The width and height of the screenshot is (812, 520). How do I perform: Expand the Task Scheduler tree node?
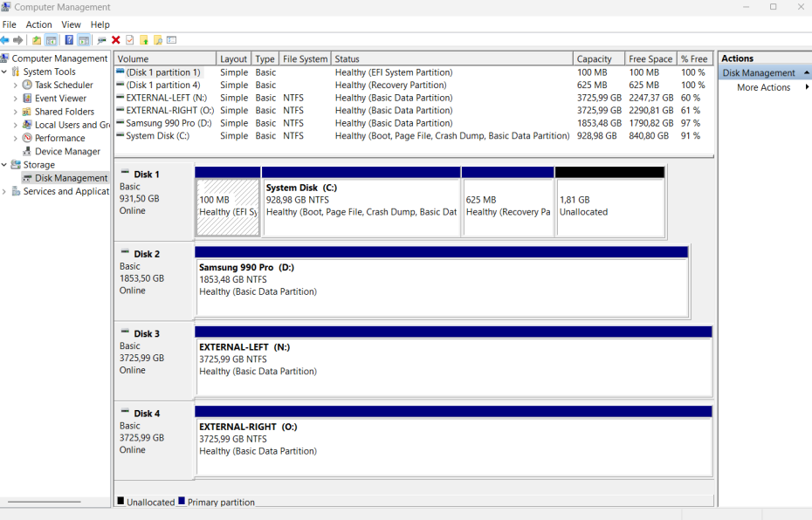[16, 86]
